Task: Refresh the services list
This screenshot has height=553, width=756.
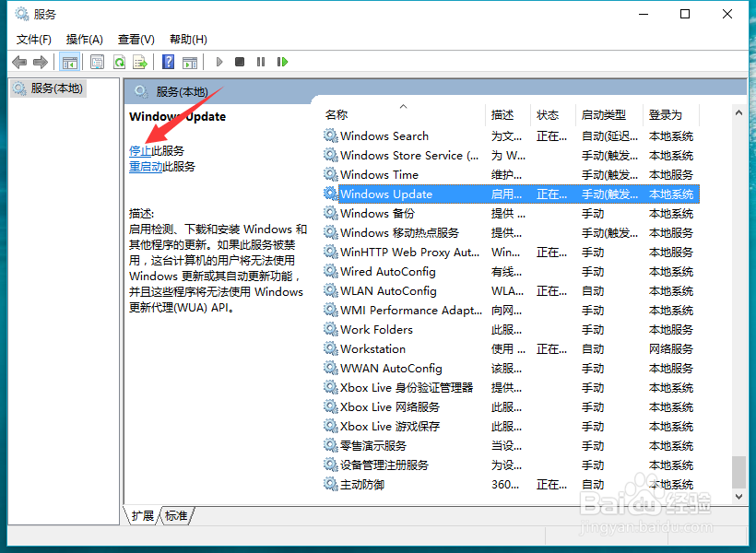Action: click(x=120, y=62)
